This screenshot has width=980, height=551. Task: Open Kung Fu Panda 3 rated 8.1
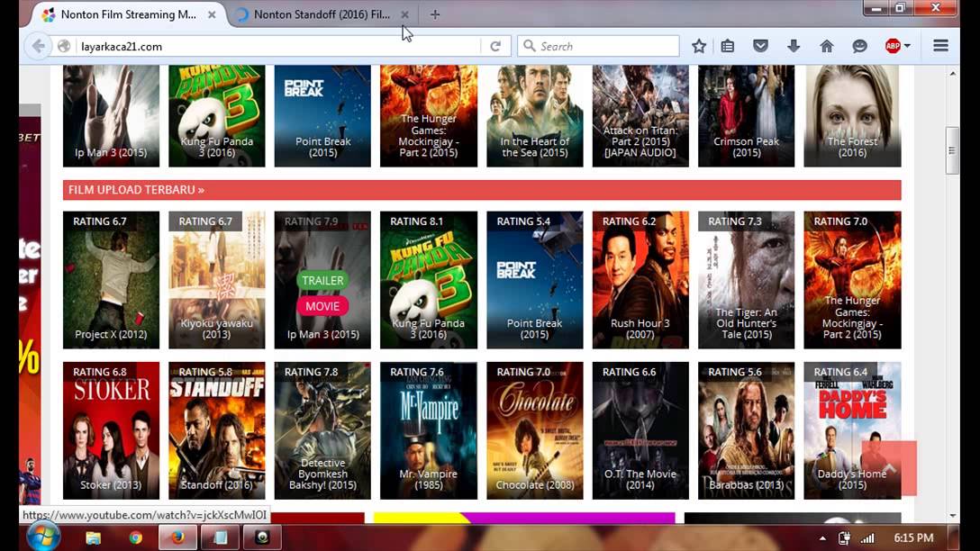coord(429,280)
